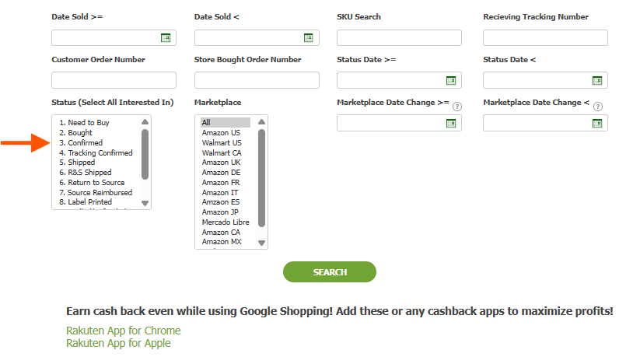The height and width of the screenshot is (364, 640).
Task: Select Amazon CA marketplace
Action: [x=221, y=233]
